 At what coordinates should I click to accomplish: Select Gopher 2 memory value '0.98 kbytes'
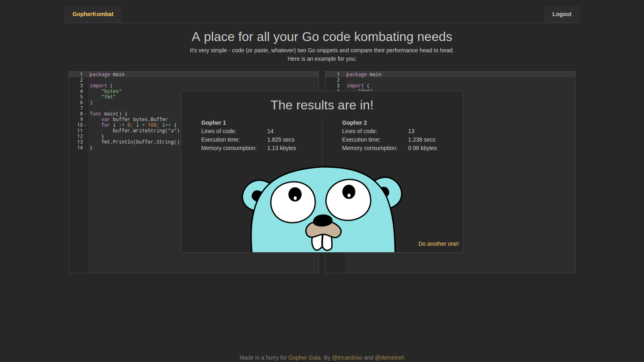click(x=423, y=148)
